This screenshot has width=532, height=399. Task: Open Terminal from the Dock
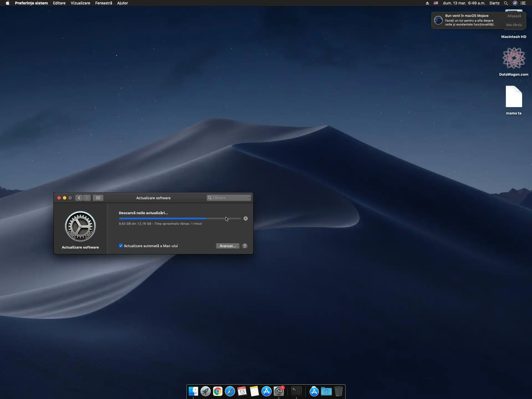pyautogui.click(x=296, y=391)
